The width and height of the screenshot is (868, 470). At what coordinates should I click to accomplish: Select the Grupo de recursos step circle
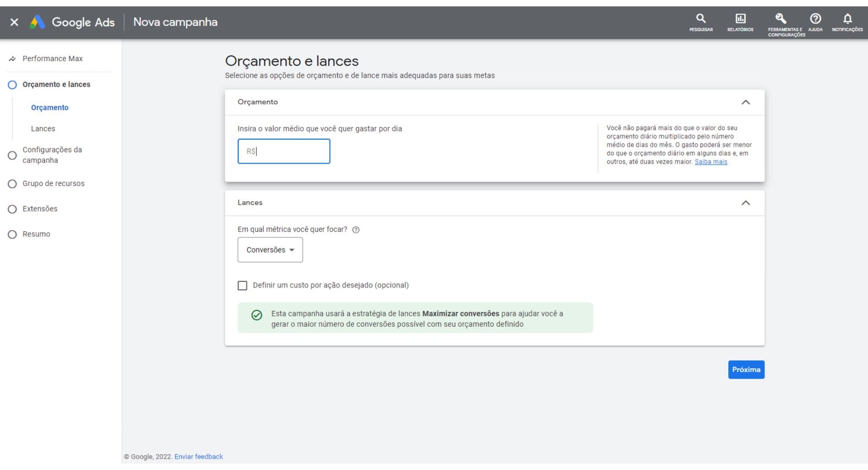12,184
